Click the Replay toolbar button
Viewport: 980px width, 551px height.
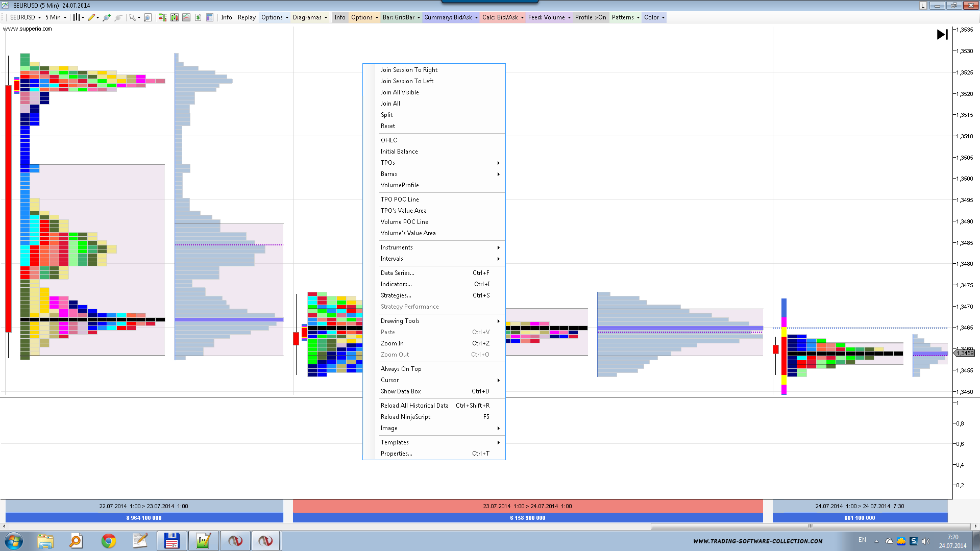pyautogui.click(x=247, y=17)
